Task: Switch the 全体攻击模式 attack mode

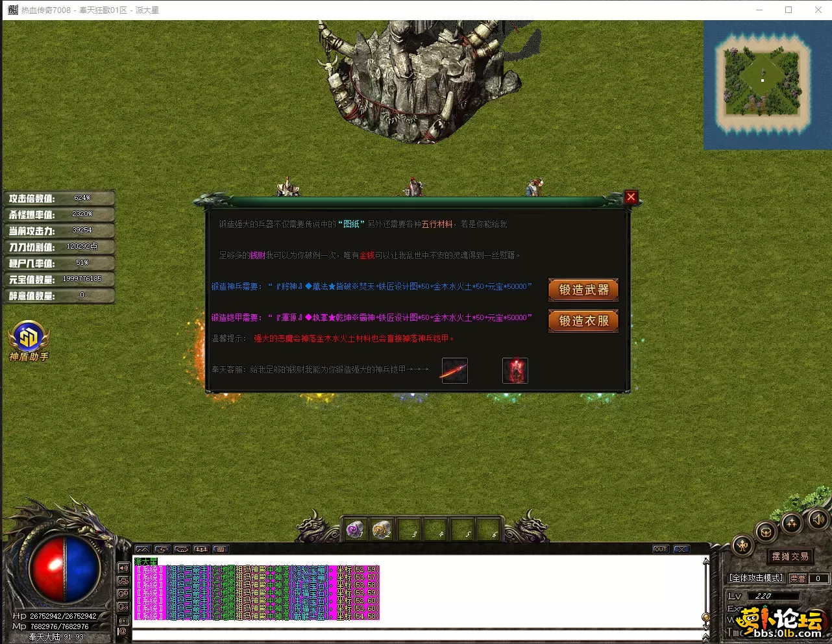Action: [x=757, y=578]
